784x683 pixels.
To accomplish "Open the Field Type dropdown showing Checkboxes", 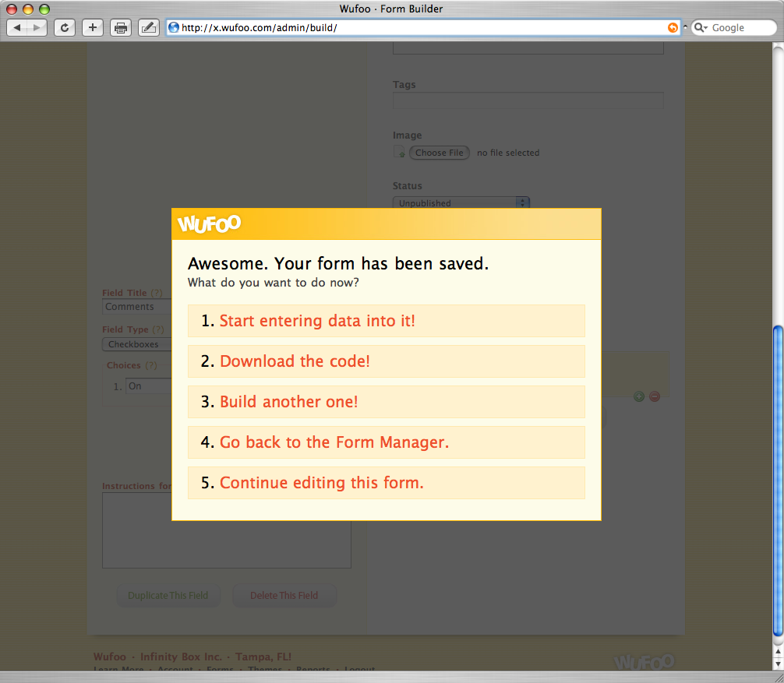I will tap(137, 344).
